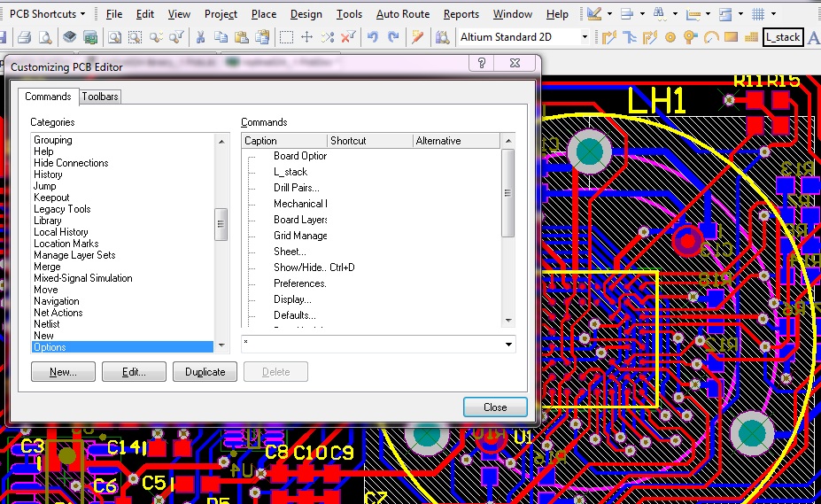Click the Cross Probe icon
The width and height of the screenshot is (821, 504).
click(x=417, y=37)
